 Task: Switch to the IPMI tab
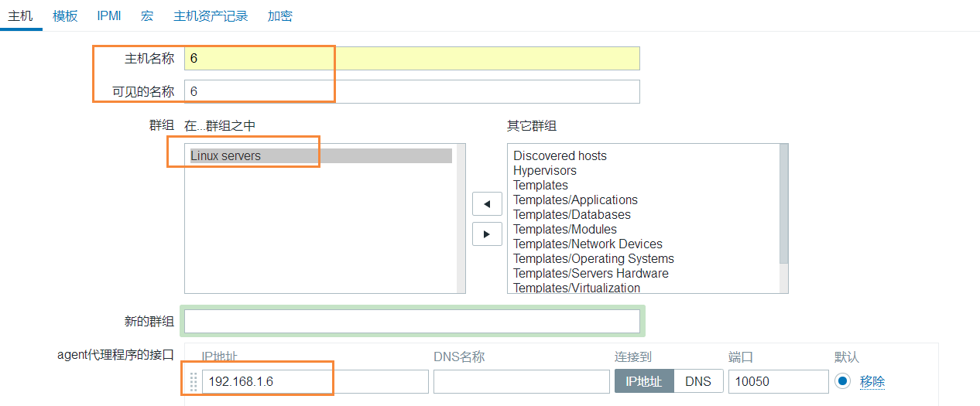pyautogui.click(x=109, y=15)
